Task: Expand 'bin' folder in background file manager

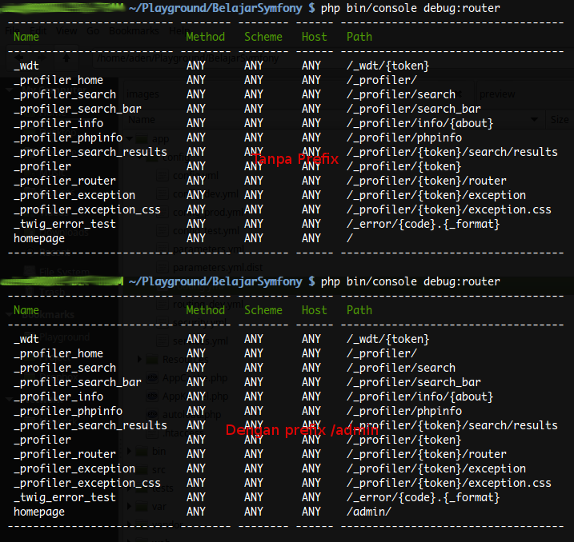Action: (129, 451)
